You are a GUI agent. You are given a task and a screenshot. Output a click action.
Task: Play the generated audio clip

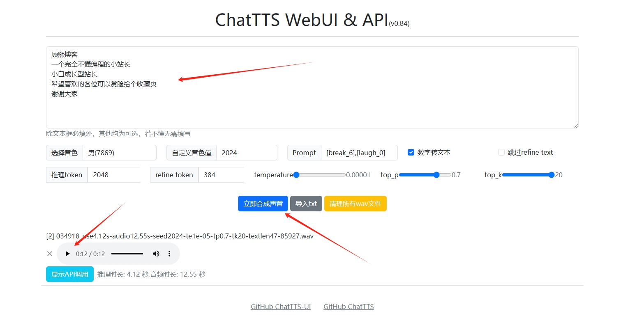[x=67, y=254]
